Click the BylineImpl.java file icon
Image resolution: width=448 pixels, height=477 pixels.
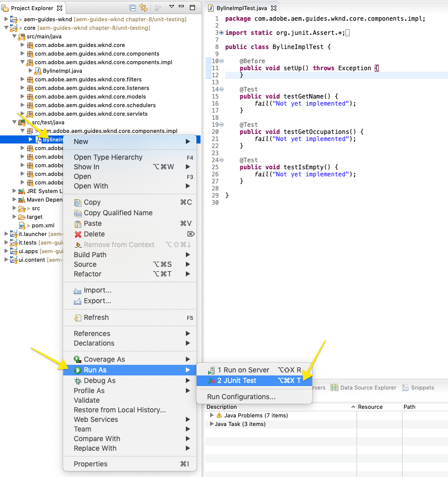click(x=38, y=71)
